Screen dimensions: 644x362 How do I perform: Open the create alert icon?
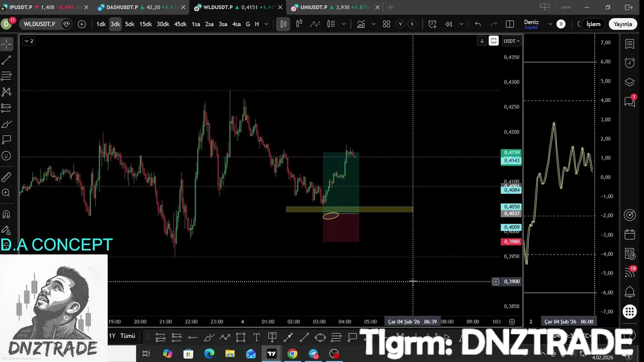432,24
